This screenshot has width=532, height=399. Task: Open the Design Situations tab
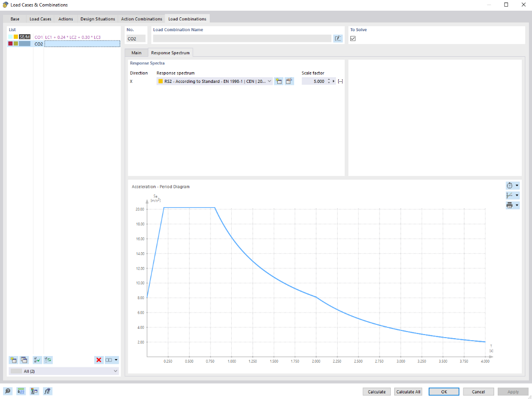pos(98,19)
